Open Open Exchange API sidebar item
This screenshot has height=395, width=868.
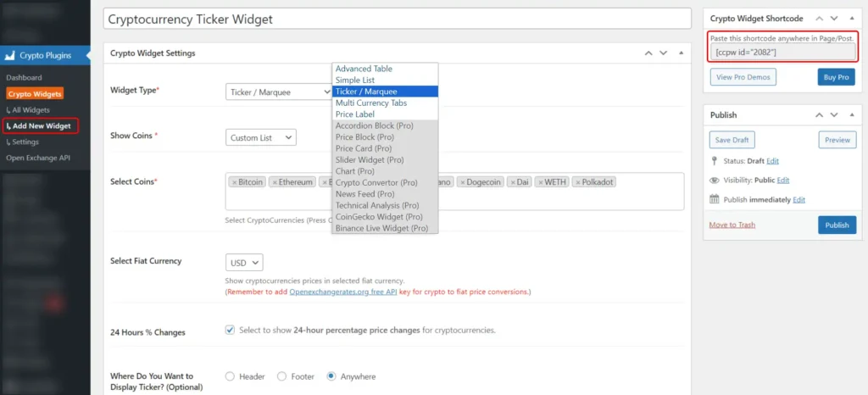38,159
